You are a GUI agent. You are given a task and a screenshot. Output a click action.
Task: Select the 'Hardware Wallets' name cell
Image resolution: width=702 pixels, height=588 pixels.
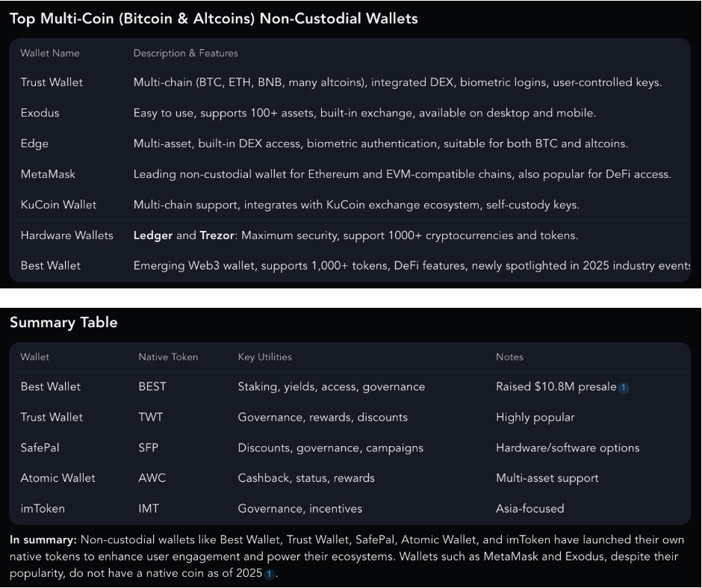coord(67,235)
